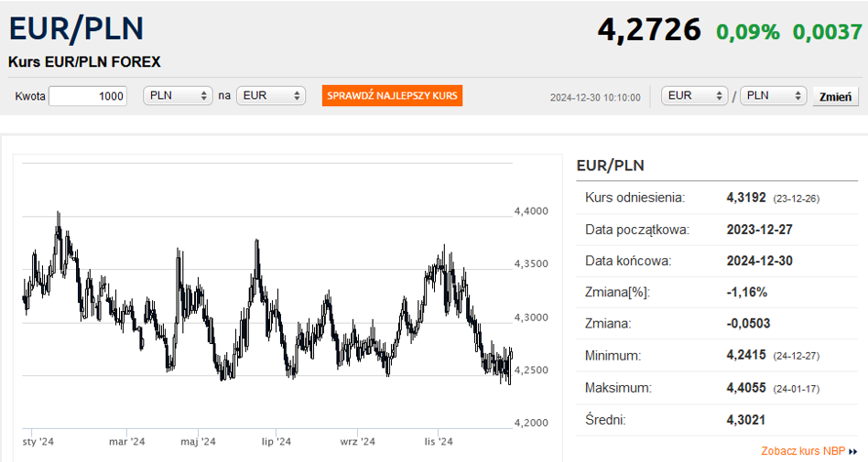Click the 0,0037 absolute change value
This screenshot has height=462, width=868.
pyautogui.click(x=828, y=31)
